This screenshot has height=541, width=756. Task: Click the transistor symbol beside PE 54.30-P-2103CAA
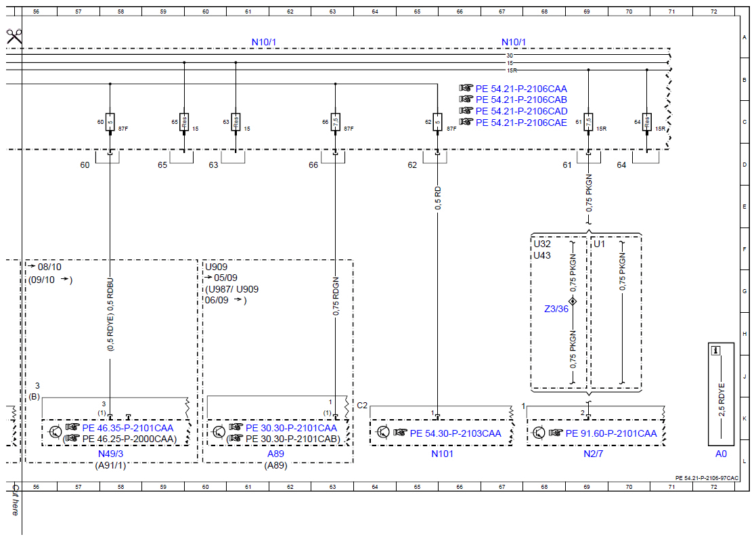point(383,432)
